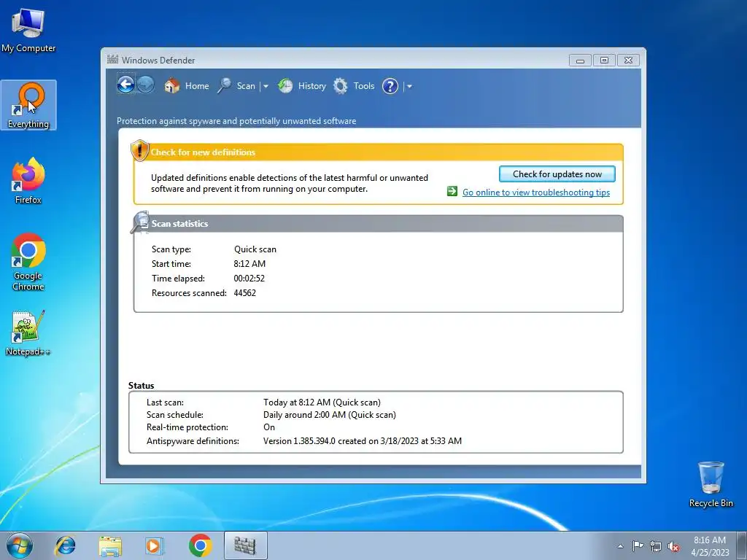Click the Scan statistics magnifier icon
The image size is (747, 560).
click(x=140, y=222)
